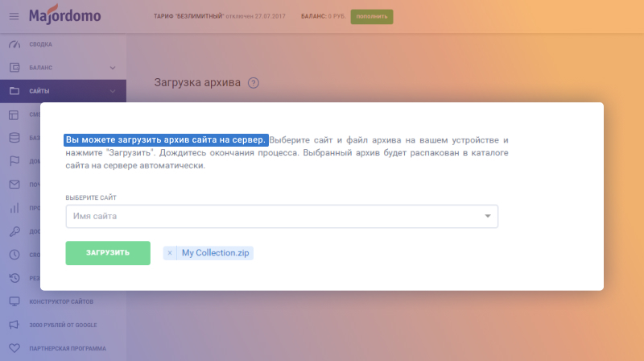Click the Сайты folder icon
Screen dimensions: 644x361
coord(14,91)
